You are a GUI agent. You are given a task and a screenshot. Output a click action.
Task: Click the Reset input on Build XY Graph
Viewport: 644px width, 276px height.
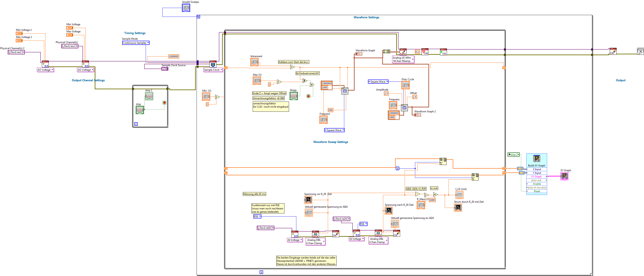coord(537,191)
